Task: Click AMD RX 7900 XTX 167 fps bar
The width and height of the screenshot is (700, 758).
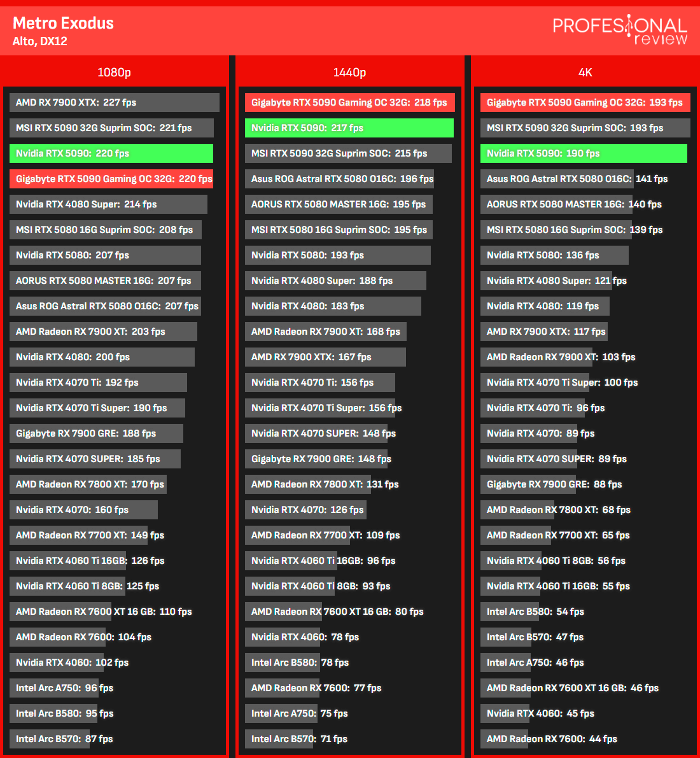Action: (x=325, y=357)
